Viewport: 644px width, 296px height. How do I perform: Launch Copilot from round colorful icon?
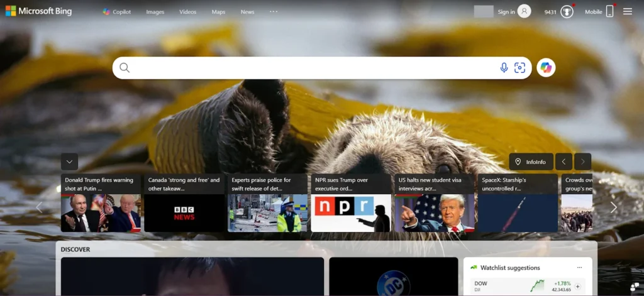(x=546, y=68)
